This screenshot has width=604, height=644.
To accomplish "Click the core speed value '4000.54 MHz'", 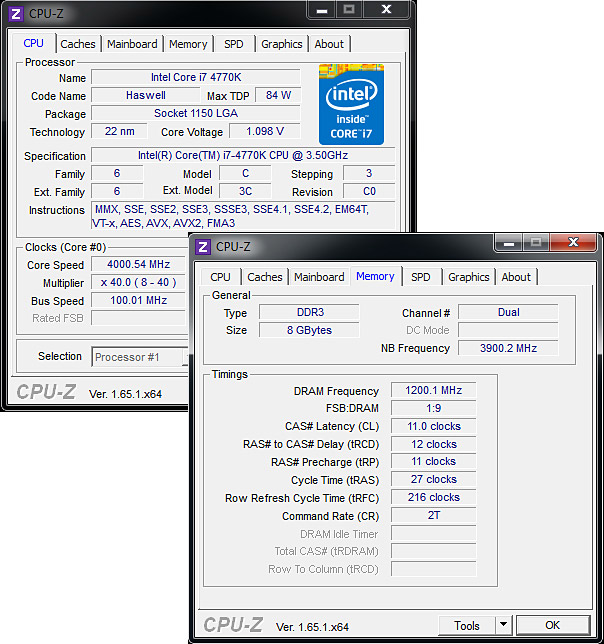I will click(139, 264).
